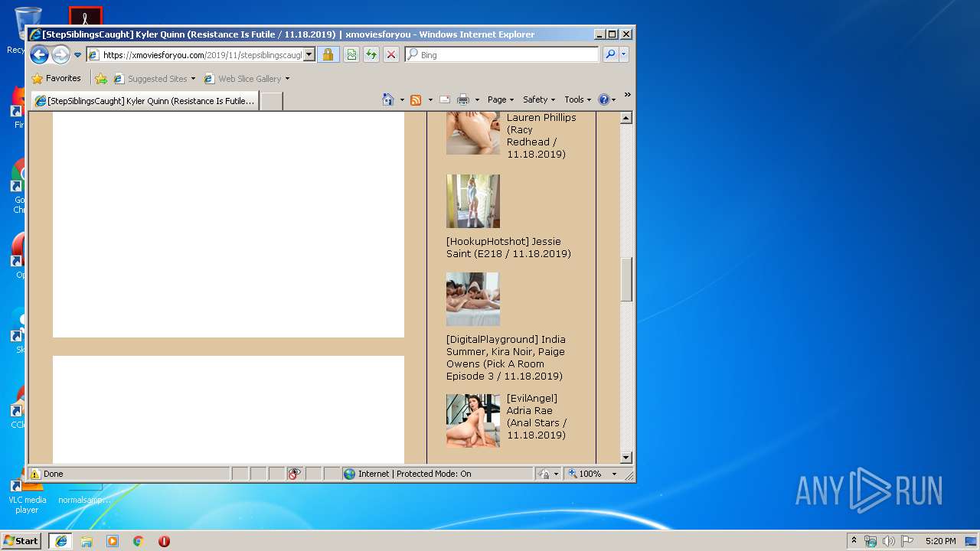Click the red taskbar application icon

(164, 541)
